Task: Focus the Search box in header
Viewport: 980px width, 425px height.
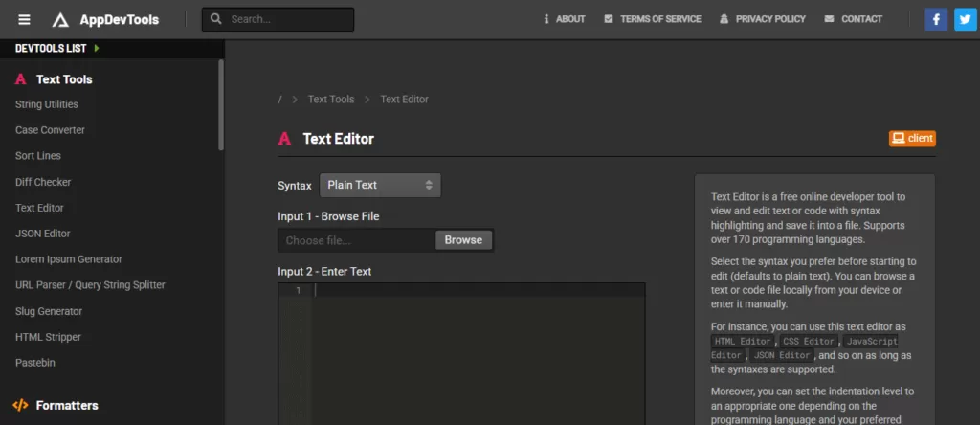Action: pos(278,19)
